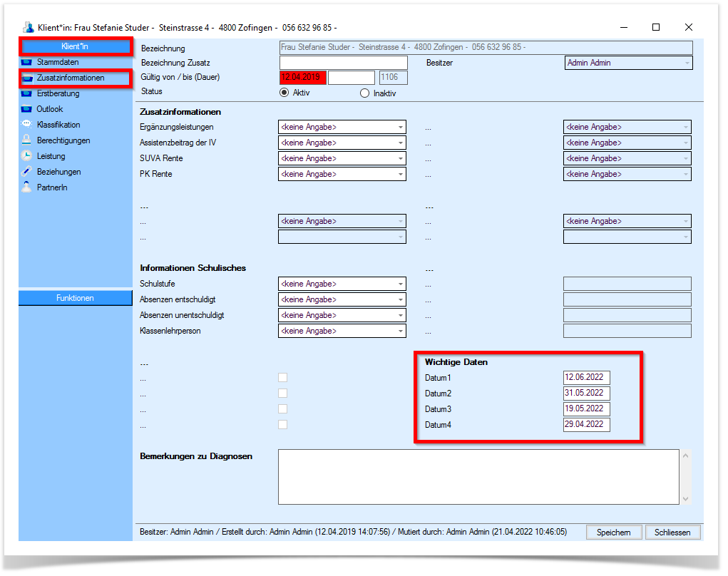728x576 pixels.
Task: Select the Inaktiv status radio button
Action: coord(365,94)
